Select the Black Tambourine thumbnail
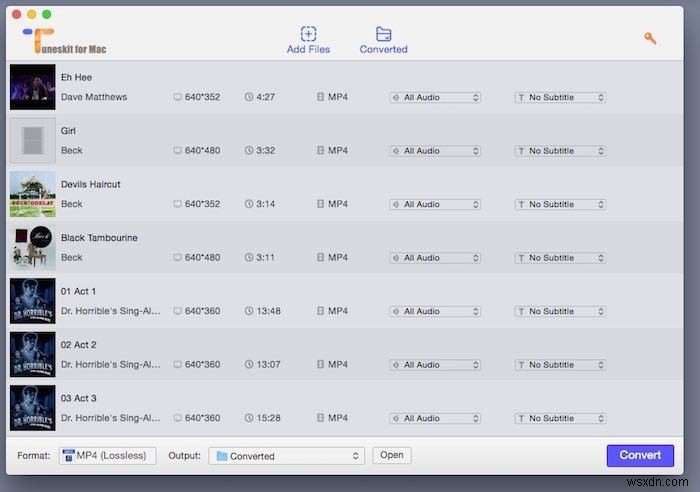The height and width of the screenshot is (492, 700). click(x=33, y=248)
